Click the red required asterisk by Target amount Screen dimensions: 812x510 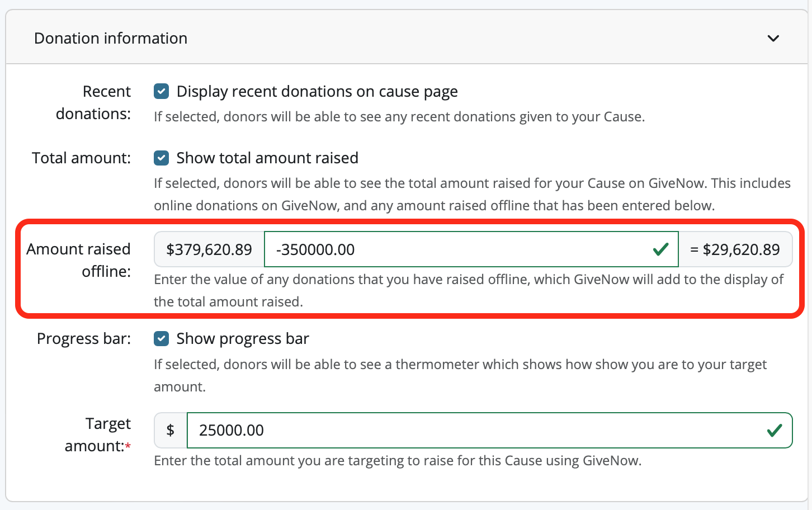[x=128, y=446]
